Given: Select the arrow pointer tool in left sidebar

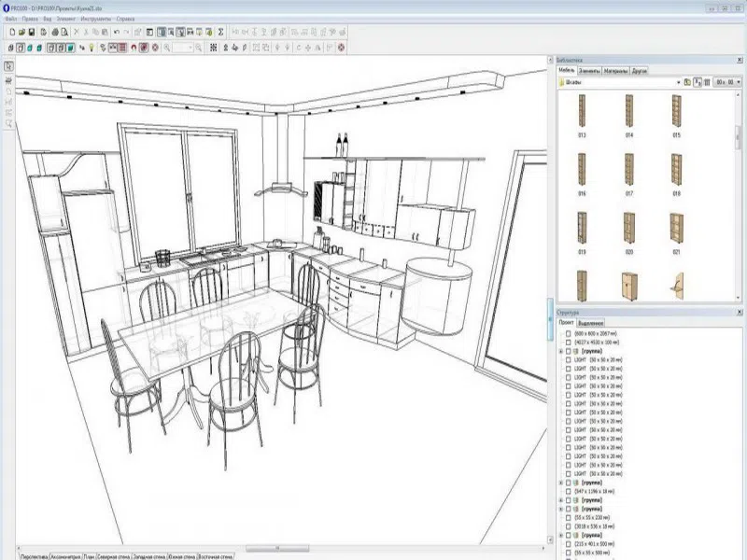Looking at the screenshot, I should click(8, 66).
